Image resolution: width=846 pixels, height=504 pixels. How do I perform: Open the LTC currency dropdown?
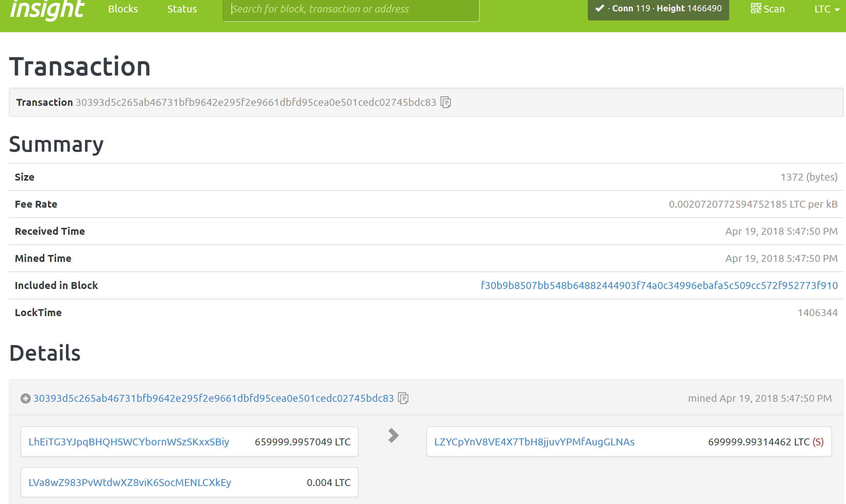pyautogui.click(x=827, y=9)
